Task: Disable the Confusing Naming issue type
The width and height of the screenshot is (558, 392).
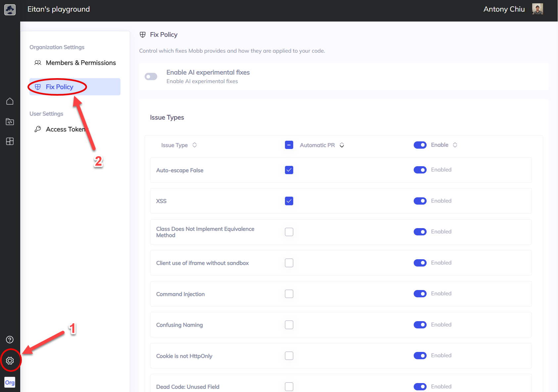Action: (420, 325)
